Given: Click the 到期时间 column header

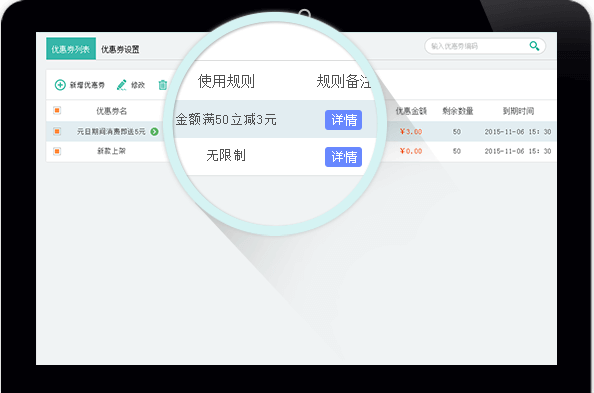Looking at the screenshot, I should [x=518, y=111].
